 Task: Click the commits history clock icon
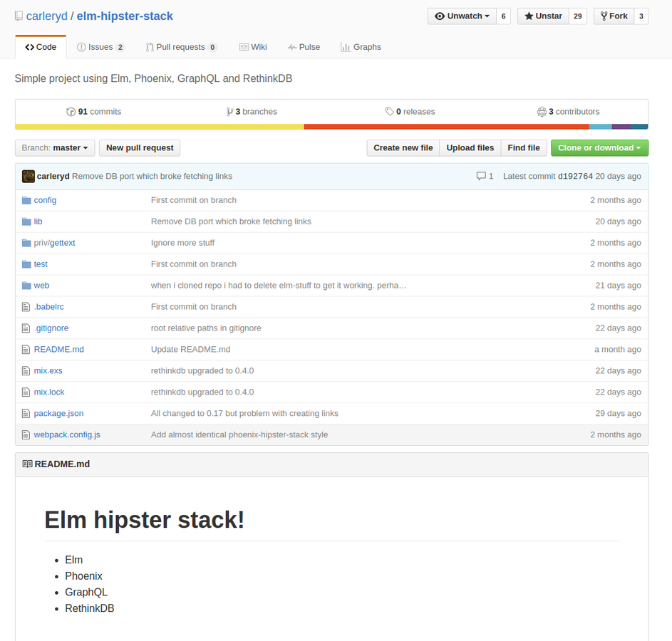coord(71,112)
